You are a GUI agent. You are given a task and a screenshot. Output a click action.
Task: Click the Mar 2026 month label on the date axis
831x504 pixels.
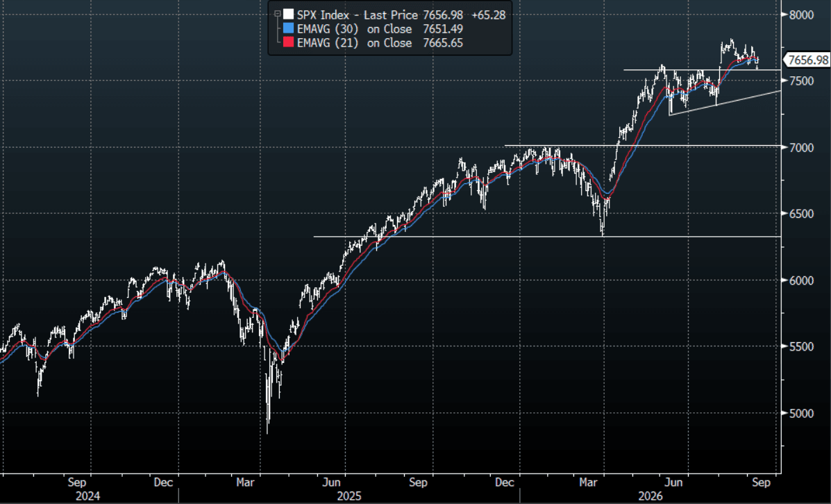pyautogui.click(x=589, y=482)
